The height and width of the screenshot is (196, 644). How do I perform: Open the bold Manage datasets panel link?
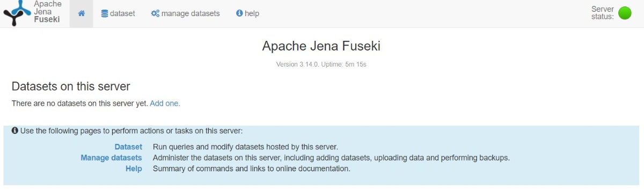111,158
